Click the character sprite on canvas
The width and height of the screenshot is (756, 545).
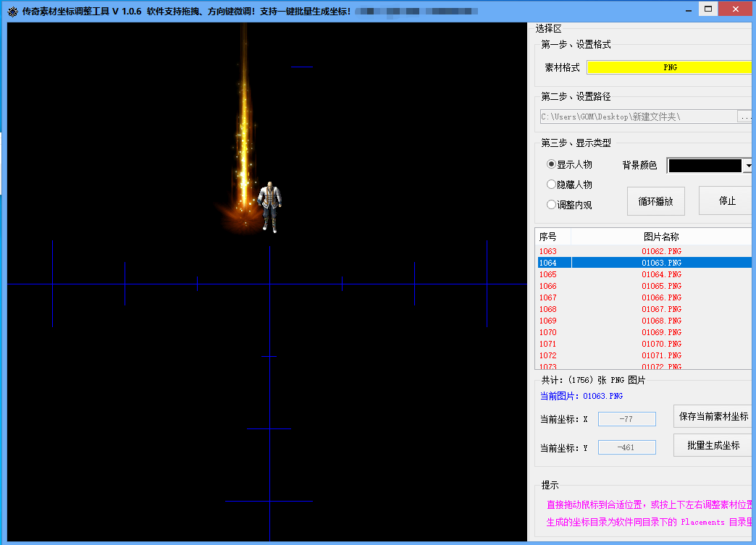point(269,207)
